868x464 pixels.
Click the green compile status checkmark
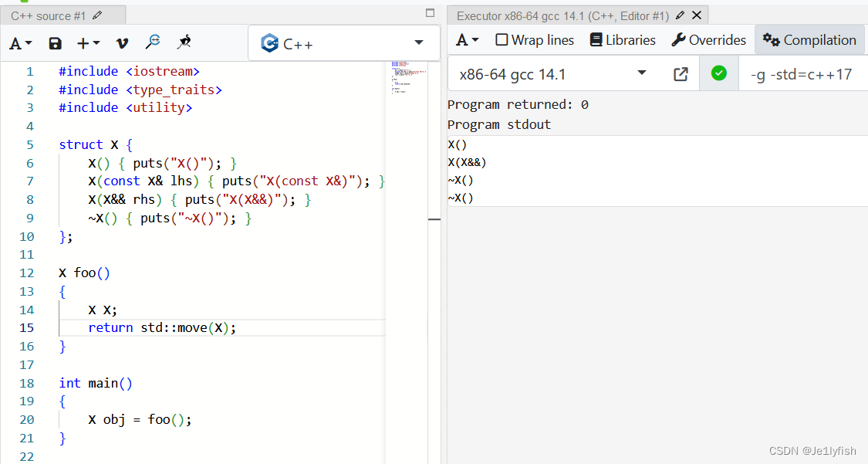click(718, 73)
